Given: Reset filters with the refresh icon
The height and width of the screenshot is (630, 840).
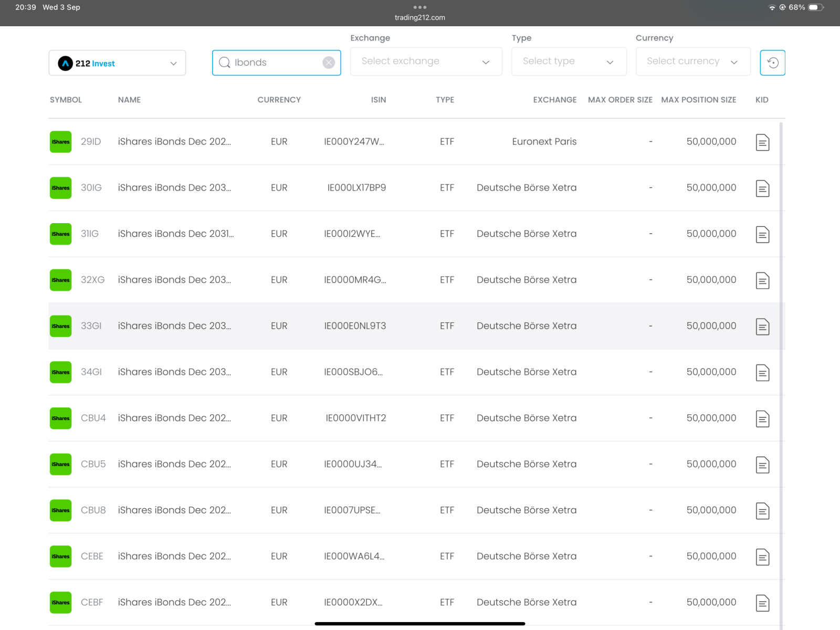Looking at the screenshot, I should point(773,62).
